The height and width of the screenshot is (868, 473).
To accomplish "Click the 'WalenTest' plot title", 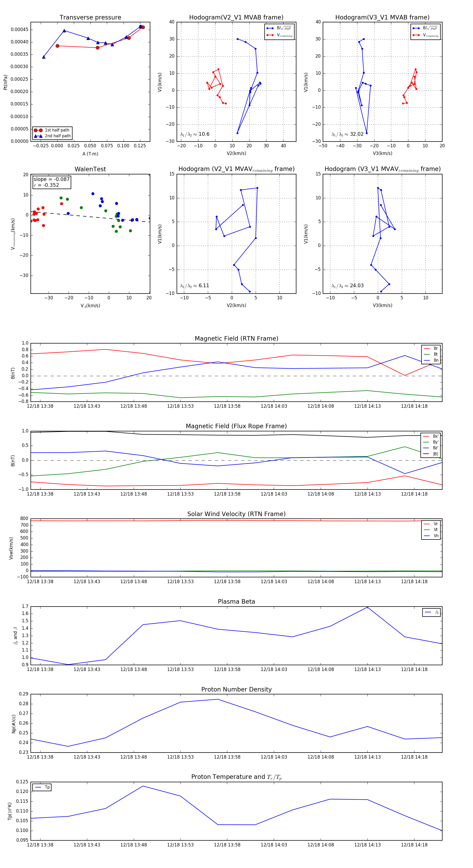I will (90, 169).
